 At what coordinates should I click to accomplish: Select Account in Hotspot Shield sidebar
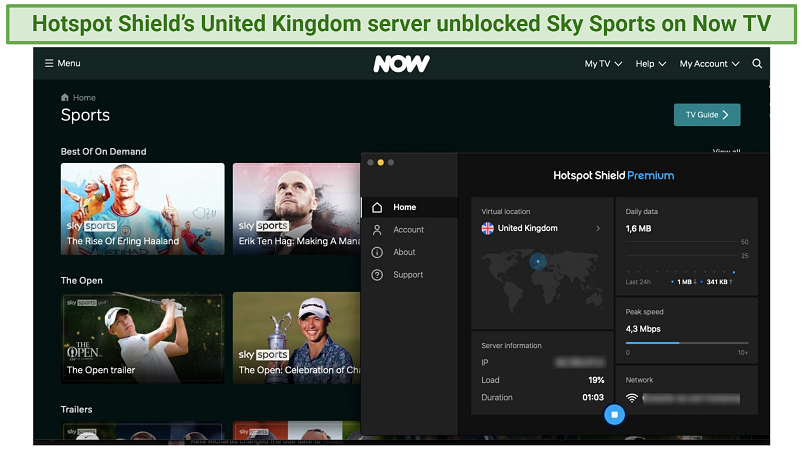(410, 230)
